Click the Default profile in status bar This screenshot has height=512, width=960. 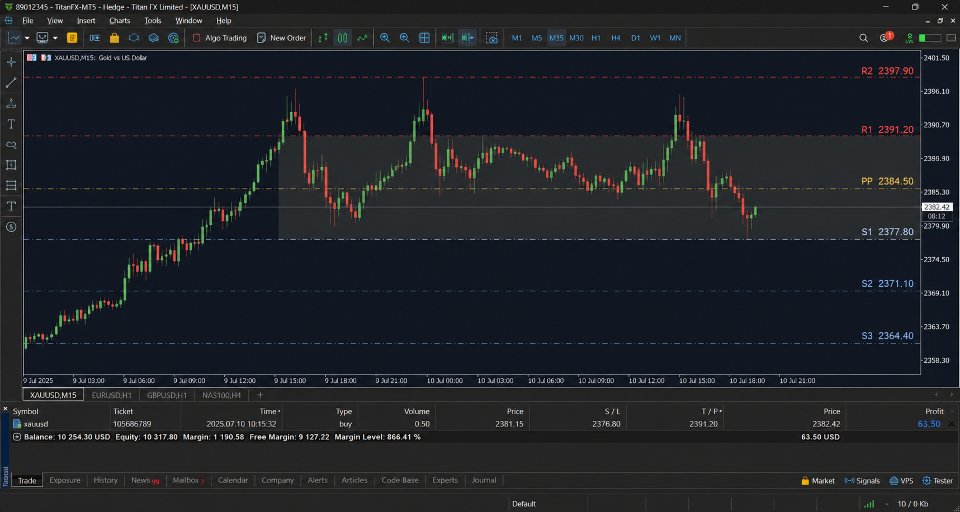tap(524, 504)
